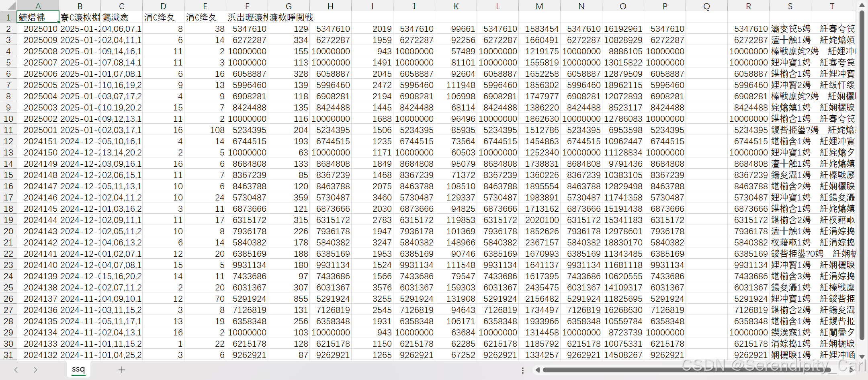This screenshot has height=380, width=868.
Task: Click horizontal scrollbar left arrow
Action: [538, 370]
